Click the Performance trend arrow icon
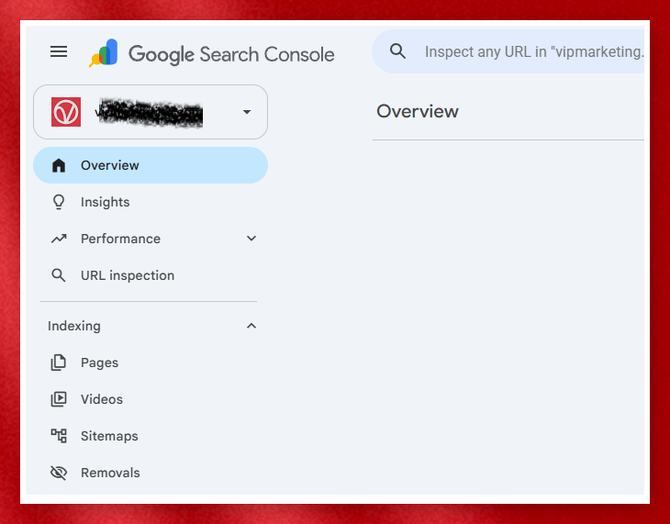 click(x=59, y=238)
